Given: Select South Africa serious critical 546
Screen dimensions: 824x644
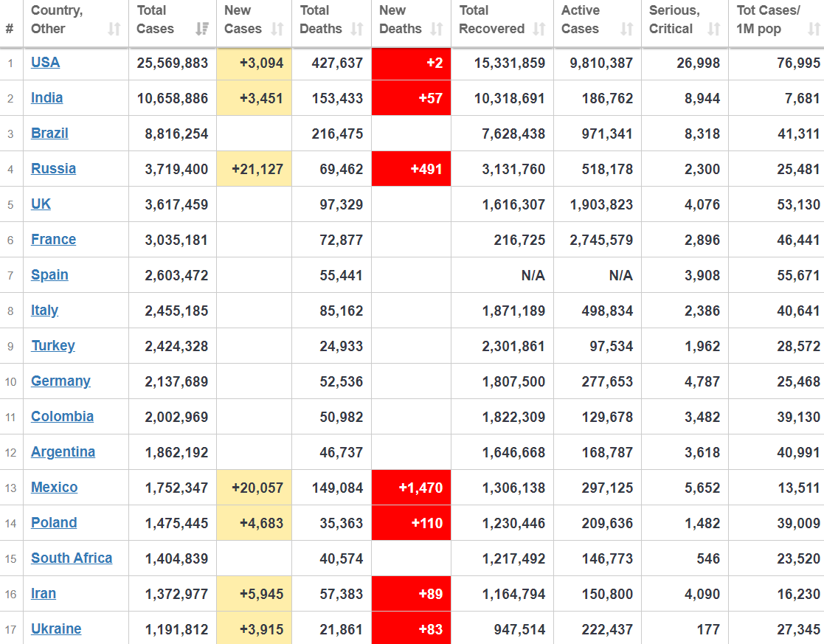Looking at the screenshot, I should point(708,559).
